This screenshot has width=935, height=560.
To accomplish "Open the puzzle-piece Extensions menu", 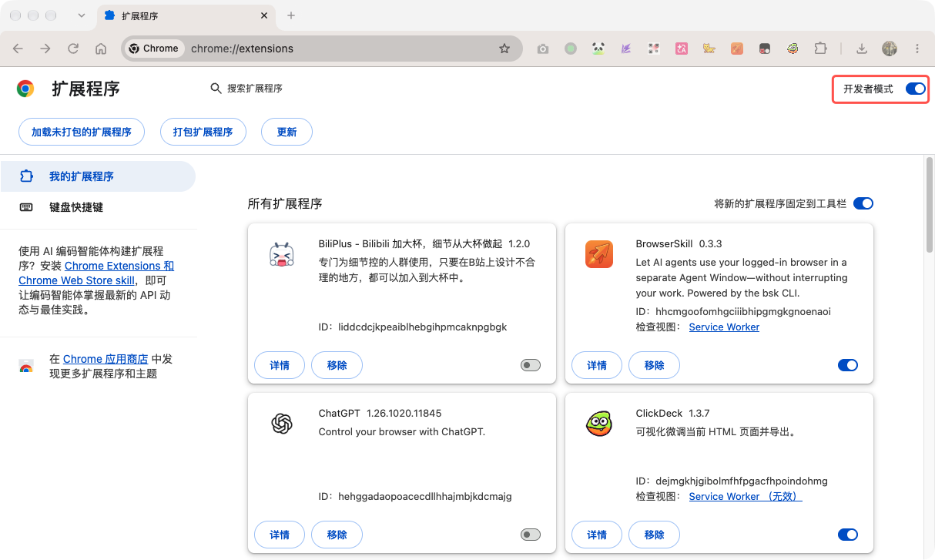I will coord(820,49).
